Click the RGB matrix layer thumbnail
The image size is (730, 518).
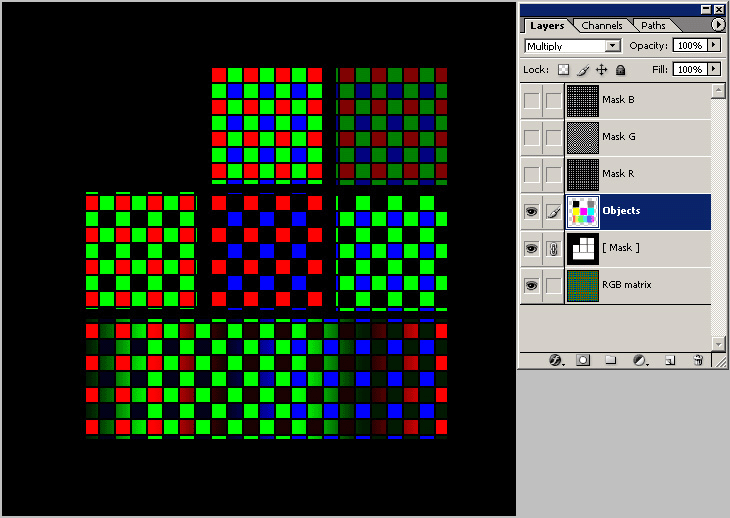pyautogui.click(x=583, y=285)
